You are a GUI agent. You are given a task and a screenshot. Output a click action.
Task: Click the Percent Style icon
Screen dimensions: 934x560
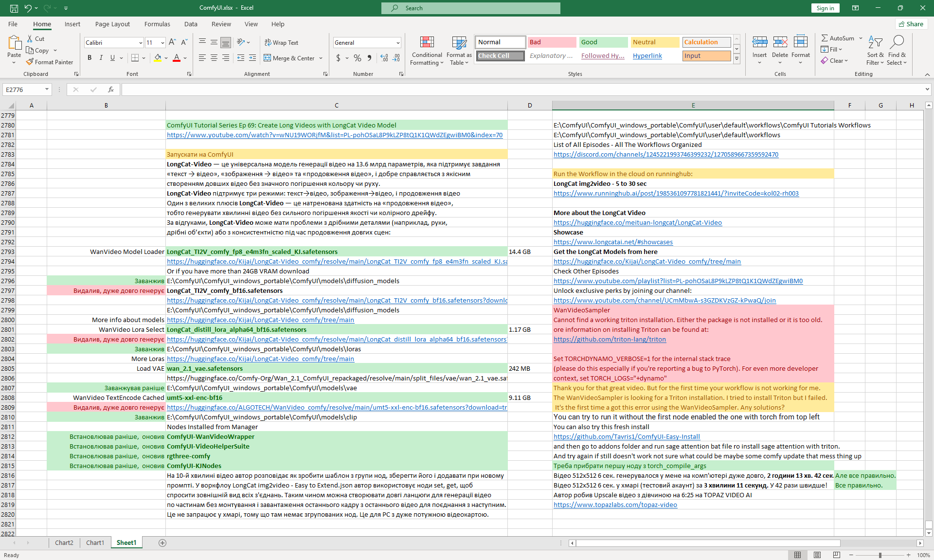[x=358, y=58]
